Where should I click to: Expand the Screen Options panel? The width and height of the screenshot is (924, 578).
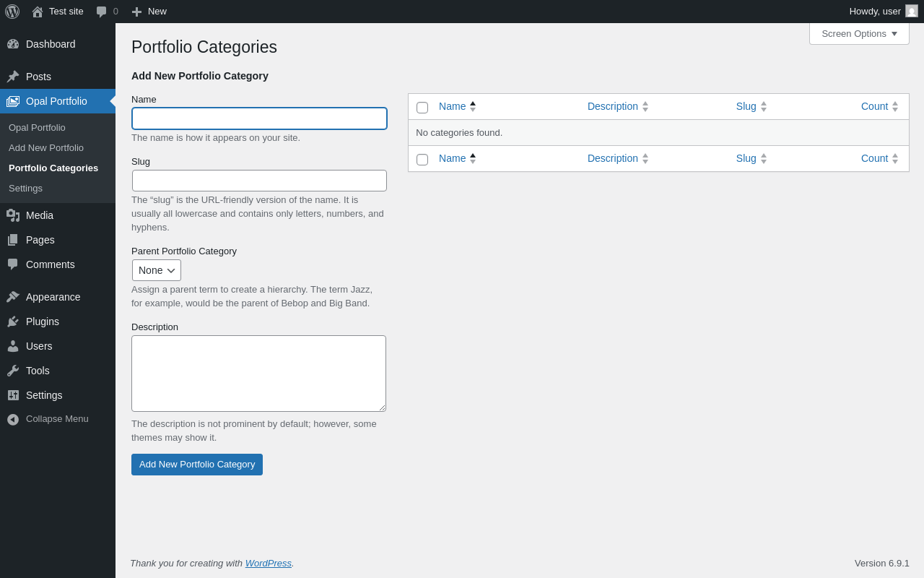pyautogui.click(x=859, y=33)
